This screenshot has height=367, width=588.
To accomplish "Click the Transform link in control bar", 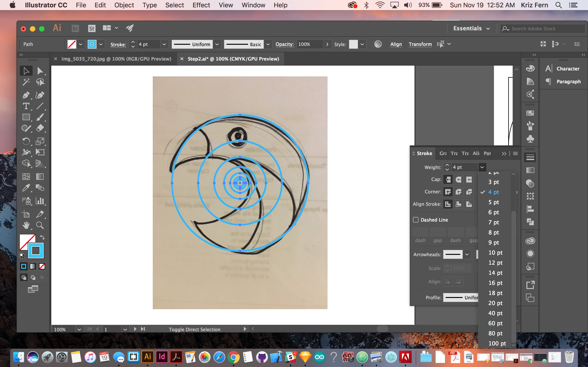I will [420, 44].
